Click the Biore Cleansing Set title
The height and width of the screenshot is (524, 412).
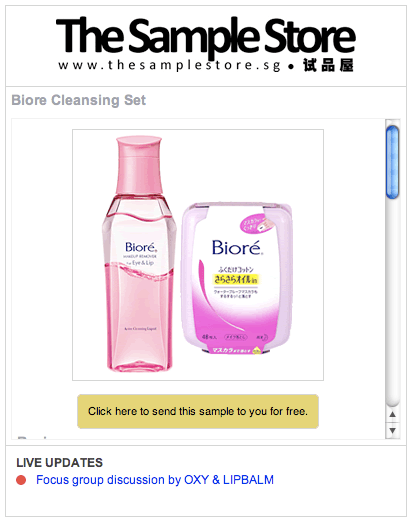79,100
